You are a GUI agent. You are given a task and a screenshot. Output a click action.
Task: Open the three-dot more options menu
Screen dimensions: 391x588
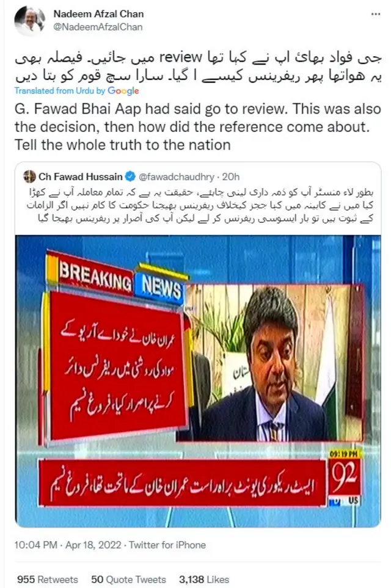376,14
